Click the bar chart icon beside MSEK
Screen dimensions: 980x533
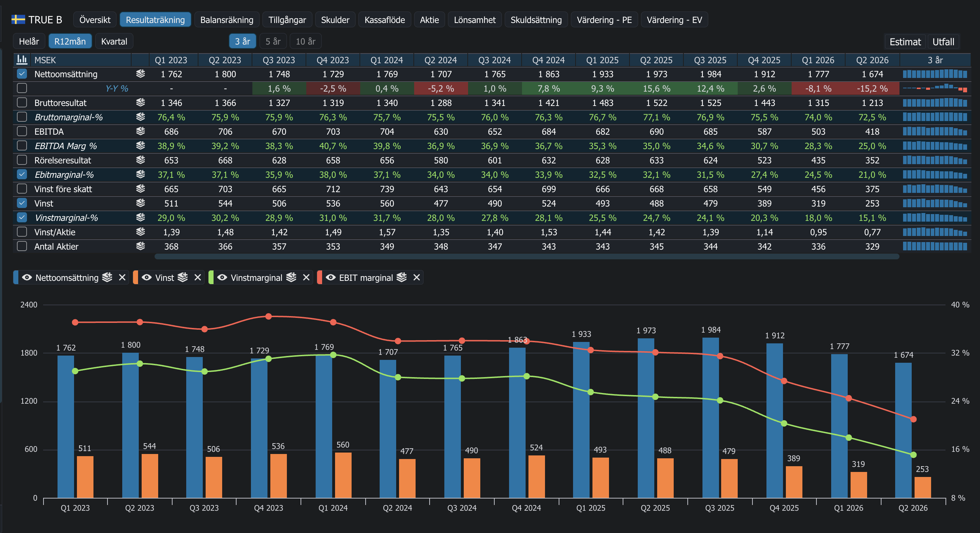click(22, 60)
